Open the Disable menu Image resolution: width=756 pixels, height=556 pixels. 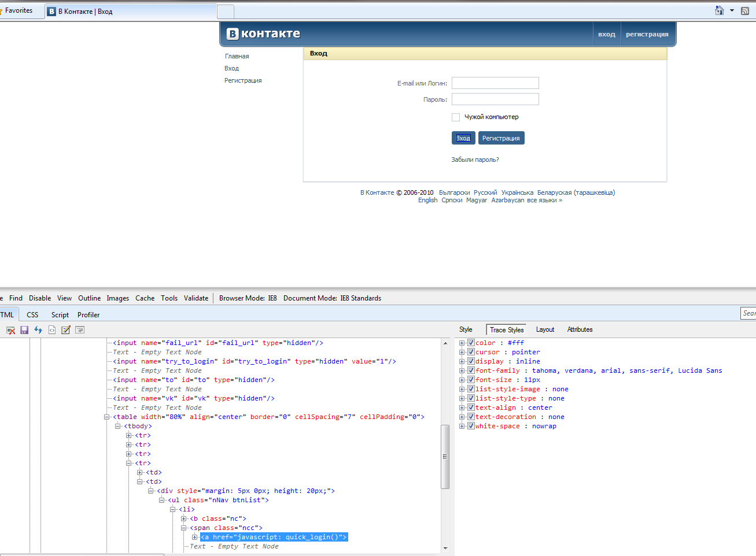(40, 298)
